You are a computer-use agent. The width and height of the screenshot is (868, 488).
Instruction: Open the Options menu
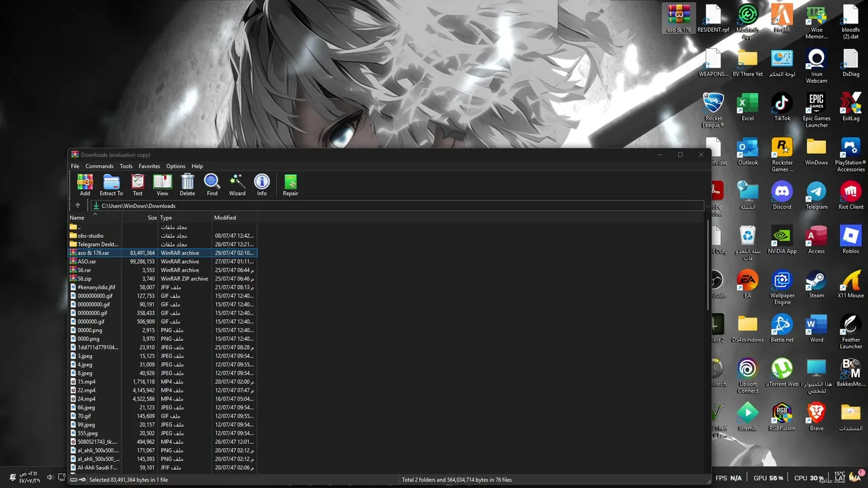pyautogui.click(x=176, y=166)
